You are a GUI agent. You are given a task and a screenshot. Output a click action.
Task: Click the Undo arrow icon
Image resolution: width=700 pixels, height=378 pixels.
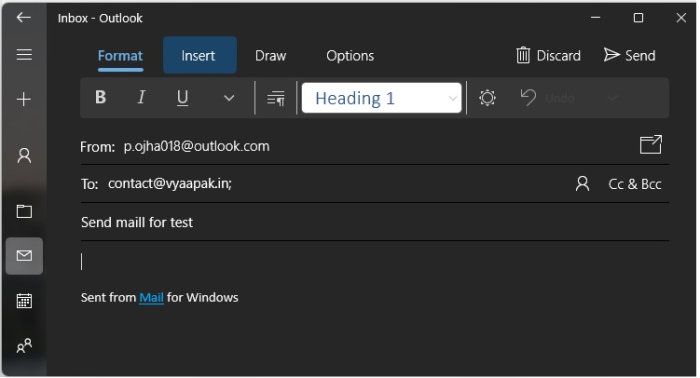[529, 98]
